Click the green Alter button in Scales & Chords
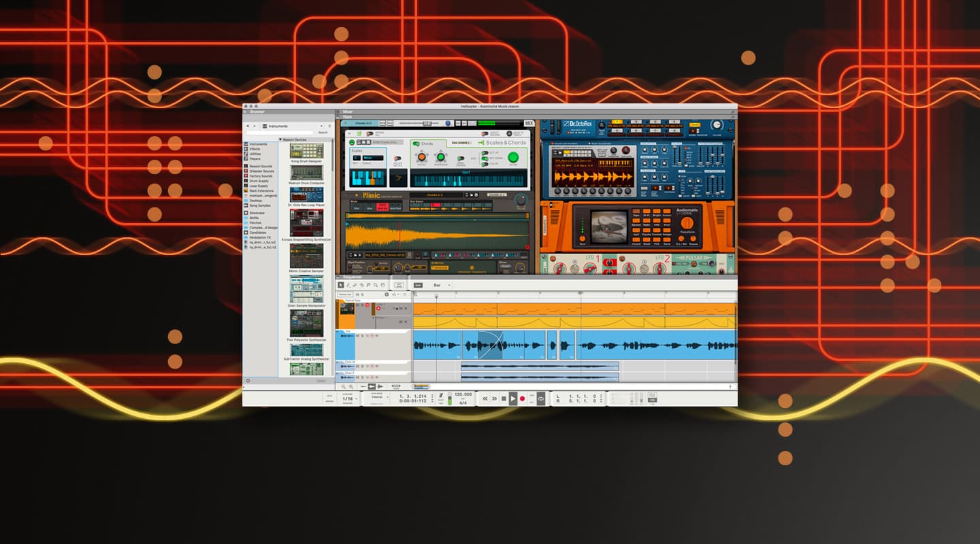 [513, 157]
